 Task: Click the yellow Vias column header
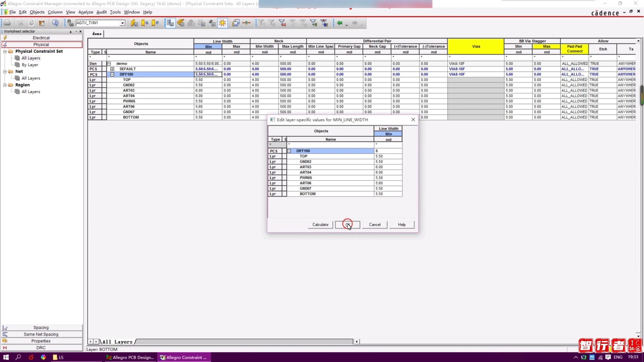476,46
